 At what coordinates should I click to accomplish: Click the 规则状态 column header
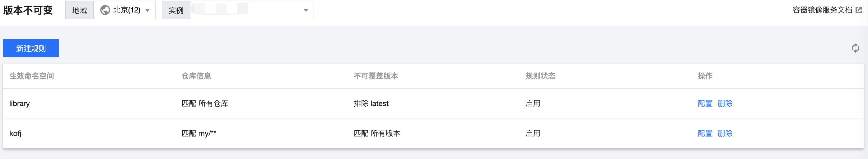pyautogui.click(x=540, y=76)
